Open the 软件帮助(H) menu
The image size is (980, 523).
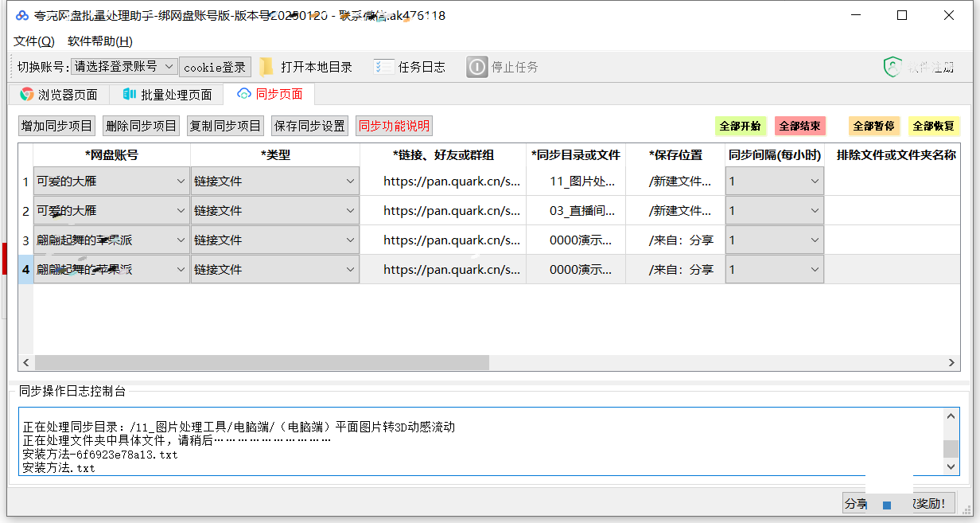click(100, 41)
